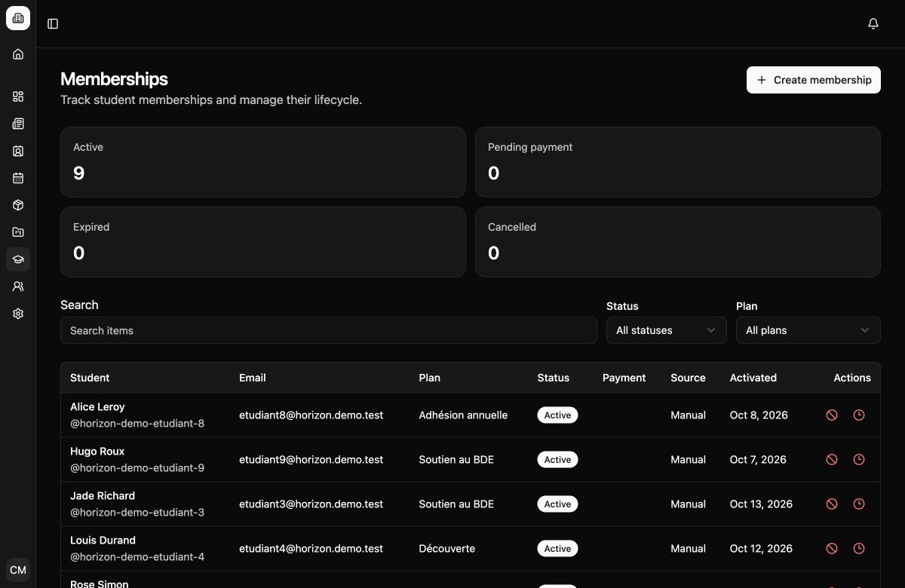Cancel Alice Leroy's membership icon
905x588 pixels.
[832, 415]
